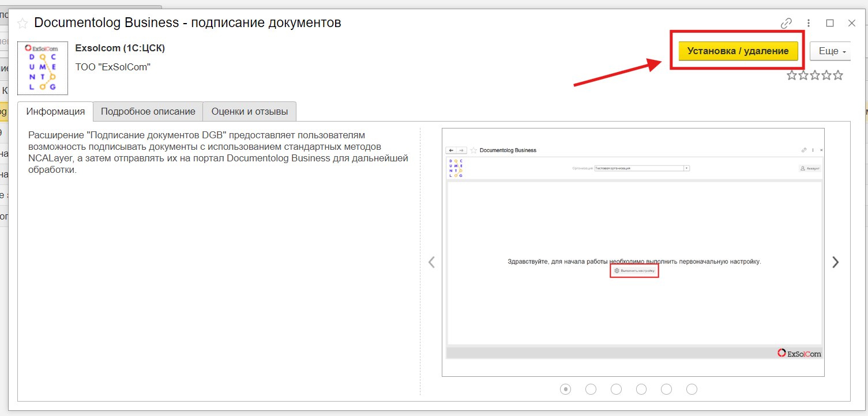This screenshot has height=416, width=868.
Task: Show the next screenshot with the right arrow
Action: pyautogui.click(x=835, y=262)
